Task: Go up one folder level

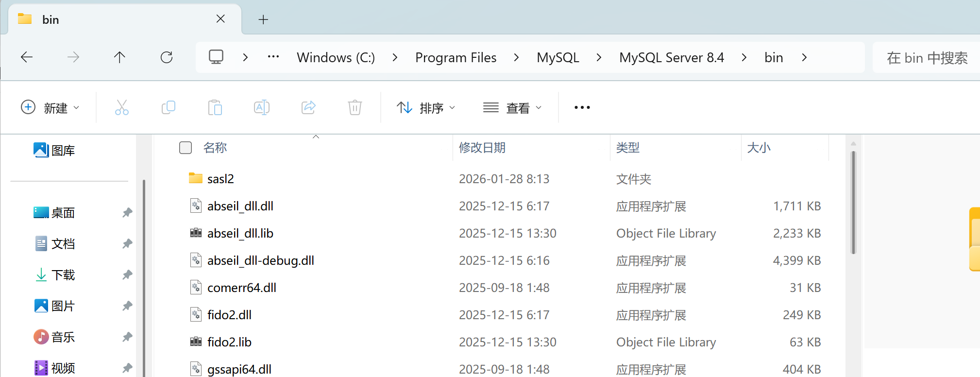Action: [119, 57]
